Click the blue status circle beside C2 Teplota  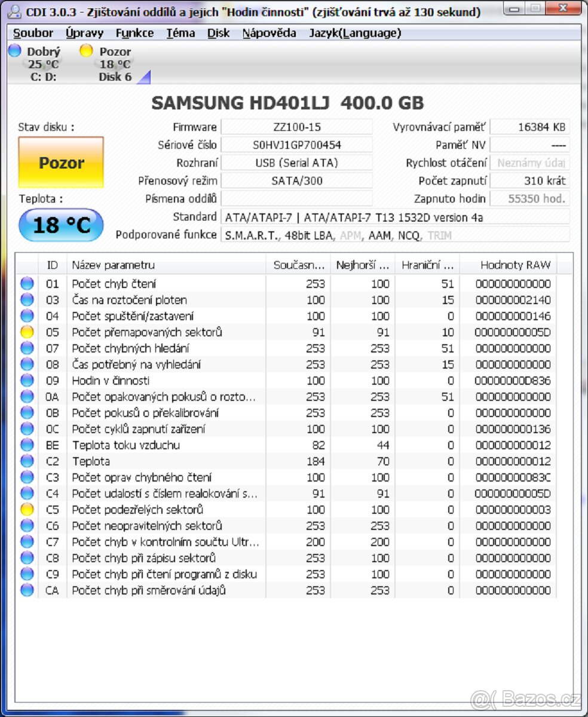pyautogui.click(x=26, y=461)
